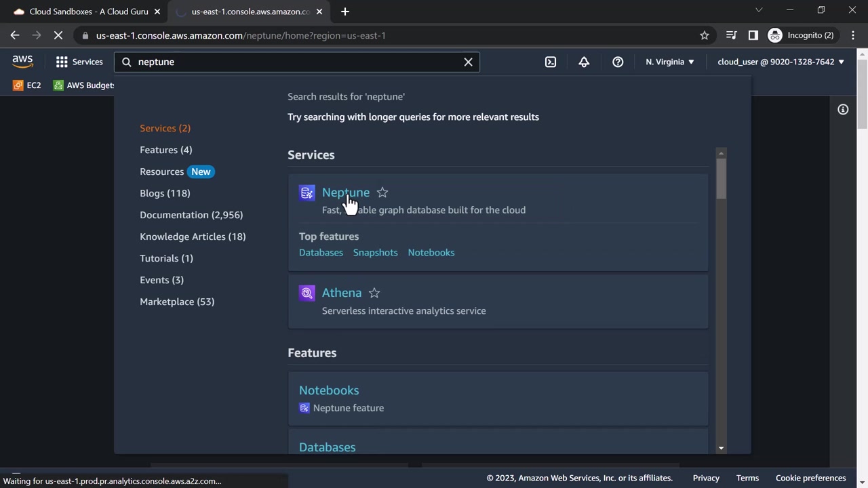
Task: Open the Terms footer link
Action: tap(747, 478)
